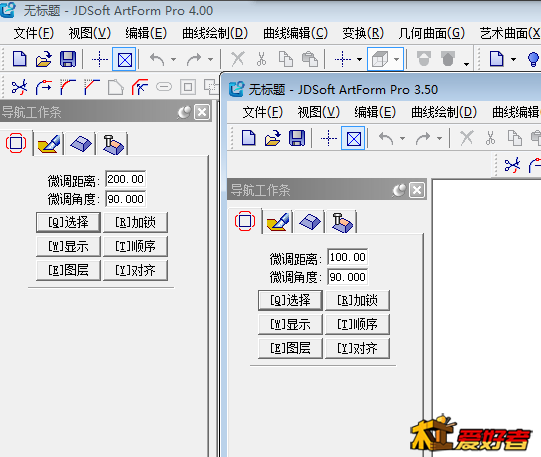Click the snap point icon in 4.00 toolbar

coord(343,59)
